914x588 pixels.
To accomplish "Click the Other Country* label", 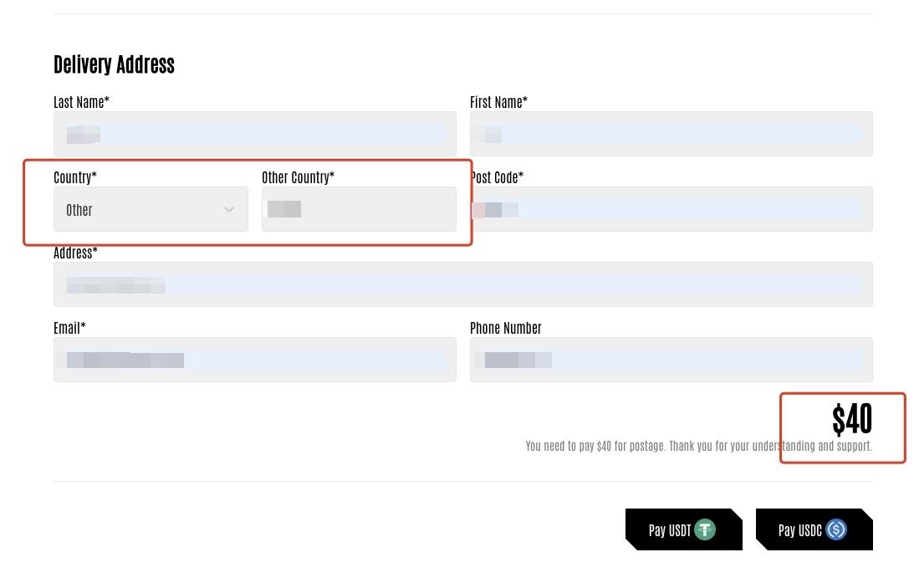I will pos(298,177).
